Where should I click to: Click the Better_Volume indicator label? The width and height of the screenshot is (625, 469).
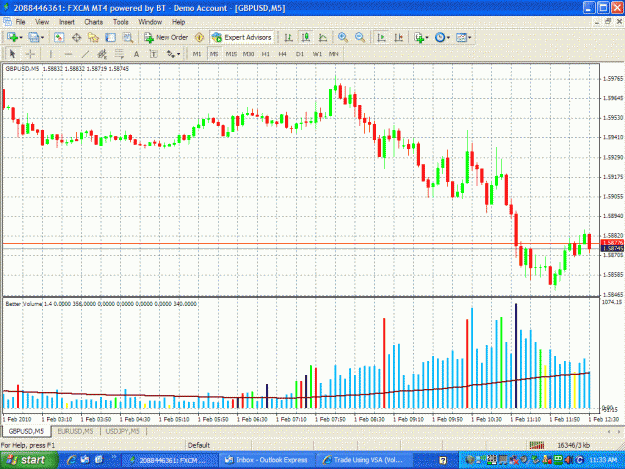click(23, 304)
